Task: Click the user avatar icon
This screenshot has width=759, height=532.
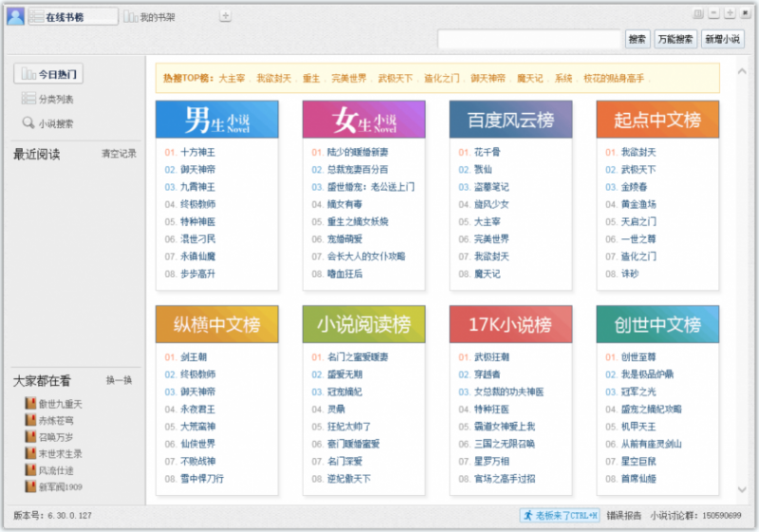Action: tap(15, 17)
